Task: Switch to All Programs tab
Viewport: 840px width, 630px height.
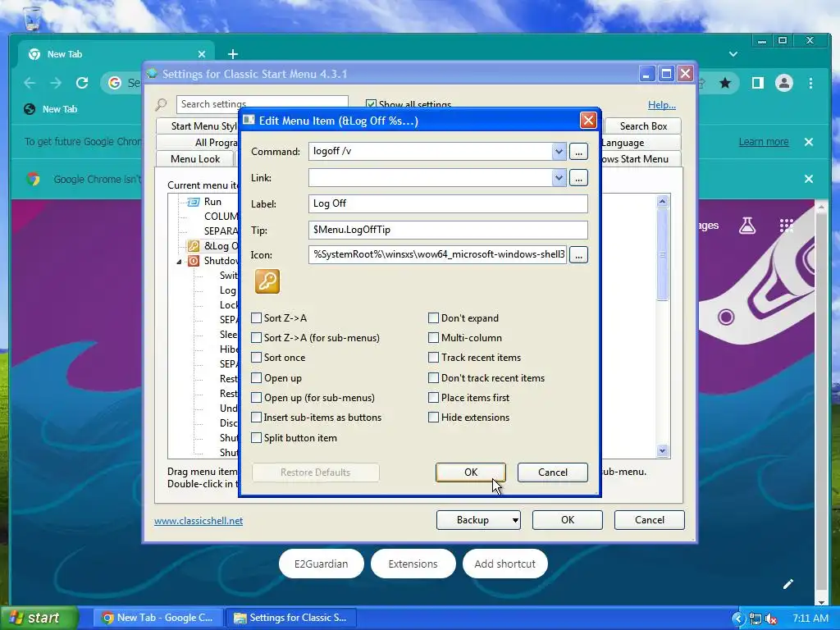Action: (x=199, y=143)
